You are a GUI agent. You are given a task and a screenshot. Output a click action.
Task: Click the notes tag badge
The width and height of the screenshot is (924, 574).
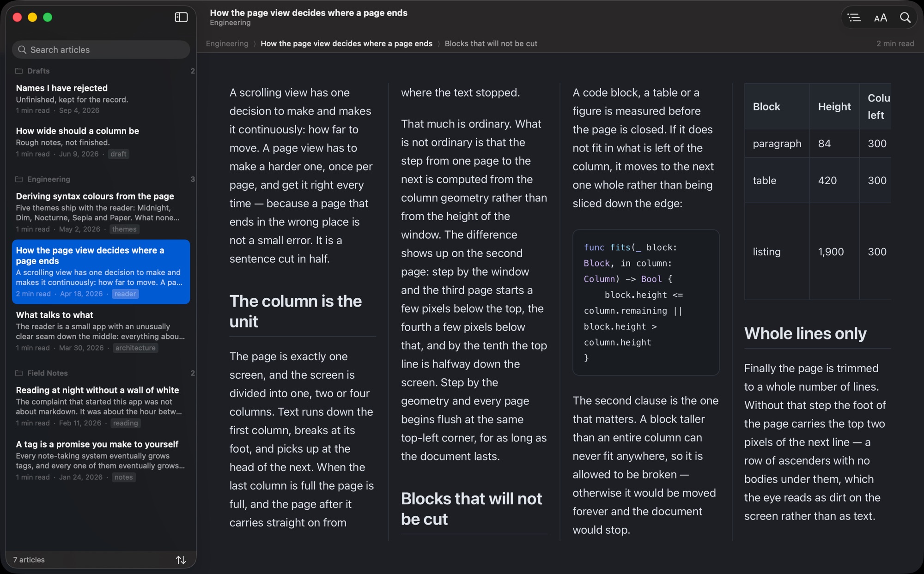pyautogui.click(x=124, y=477)
